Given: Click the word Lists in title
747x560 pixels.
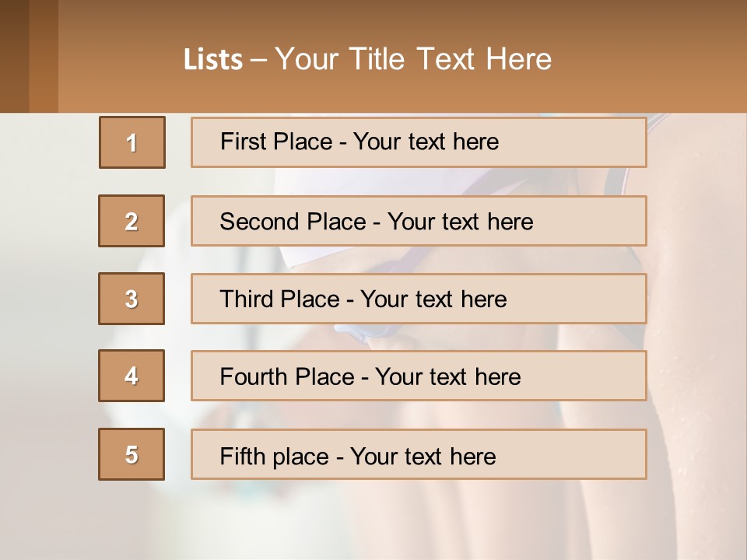Looking at the screenshot, I should [213, 60].
